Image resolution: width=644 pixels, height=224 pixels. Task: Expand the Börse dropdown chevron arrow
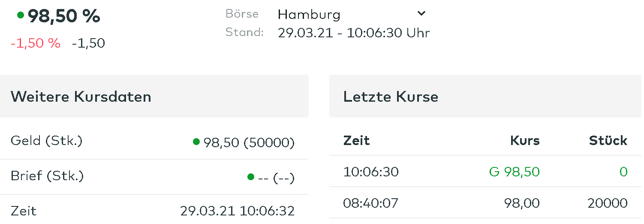(421, 13)
